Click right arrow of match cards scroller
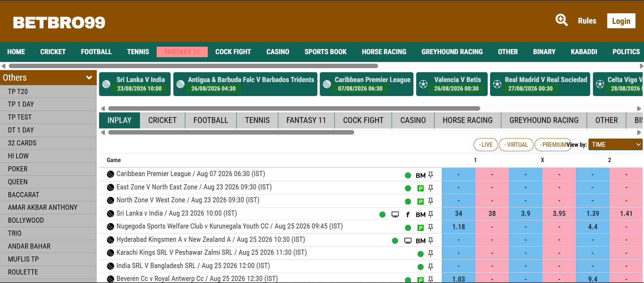Screen dimensions: 644x283 (x=639, y=109)
